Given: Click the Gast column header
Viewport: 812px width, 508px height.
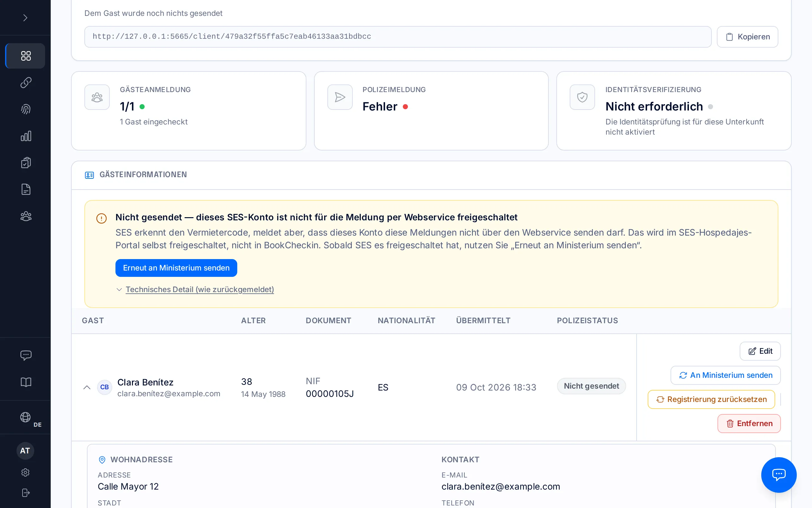Looking at the screenshot, I should click(93, 321).
